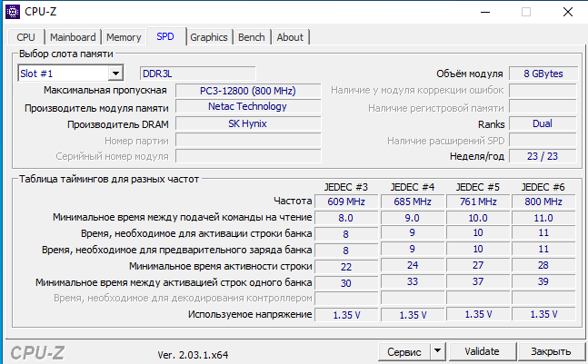
Task: Open the Сервис dropdown arrow
Action: (x=437, y=351)
